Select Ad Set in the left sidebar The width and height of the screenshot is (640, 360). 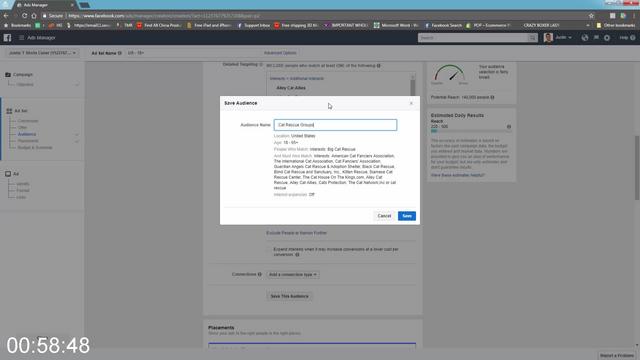21,111
